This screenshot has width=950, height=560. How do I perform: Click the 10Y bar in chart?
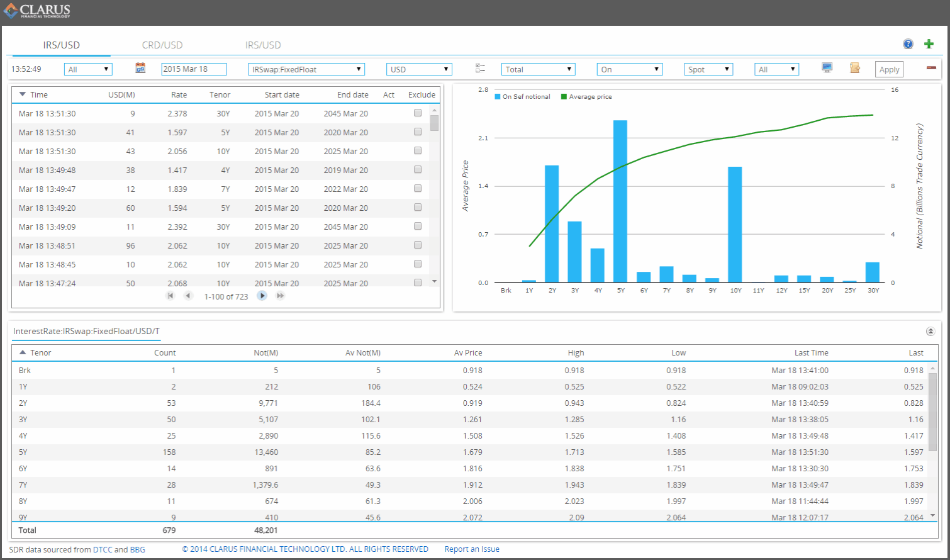click(735, 225)
